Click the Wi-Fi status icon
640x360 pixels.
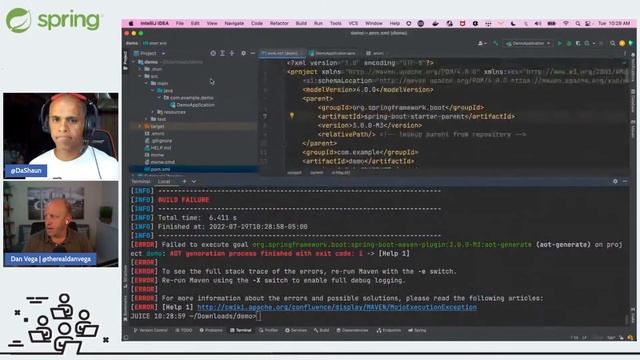coord(566,24)
